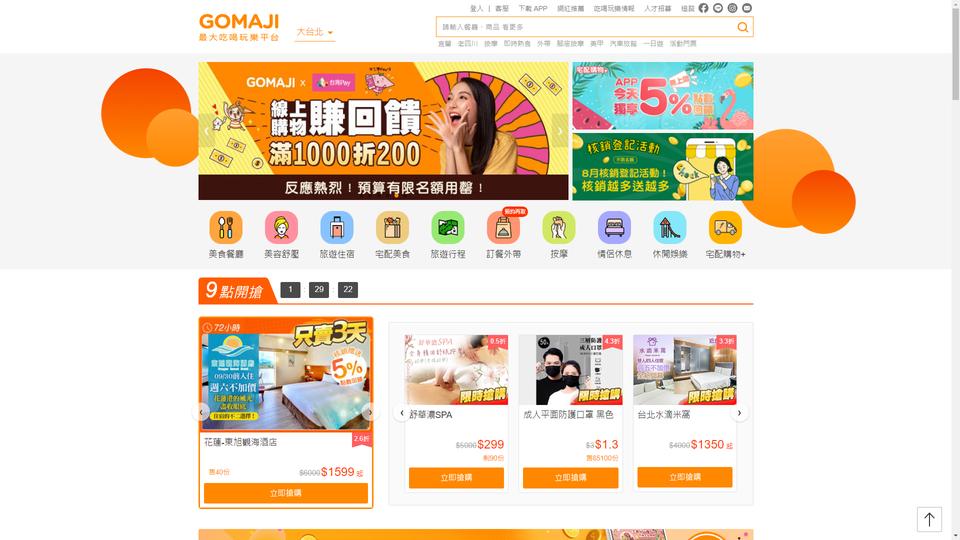Advance main banner with right arrow
Viewport: 960px width, 540px height.
click(x=560, y=130)
